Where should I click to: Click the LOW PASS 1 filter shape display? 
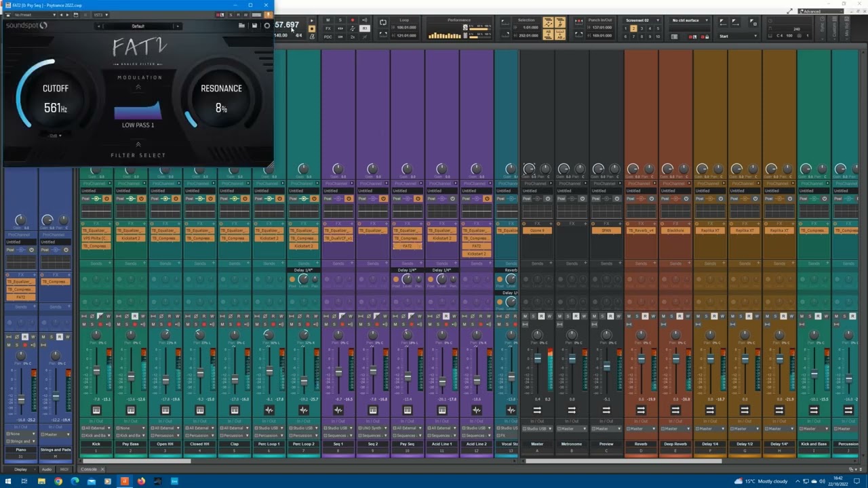pos(138,110)
